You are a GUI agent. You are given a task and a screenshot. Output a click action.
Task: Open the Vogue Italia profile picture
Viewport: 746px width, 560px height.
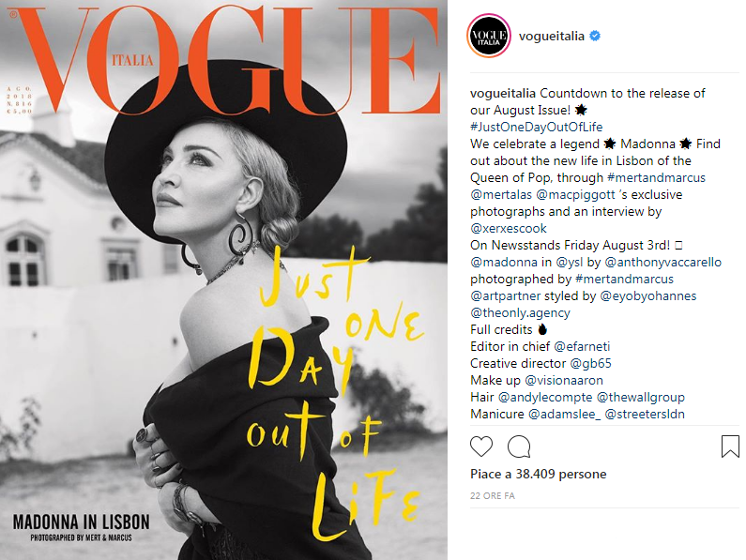pos(489,36)
